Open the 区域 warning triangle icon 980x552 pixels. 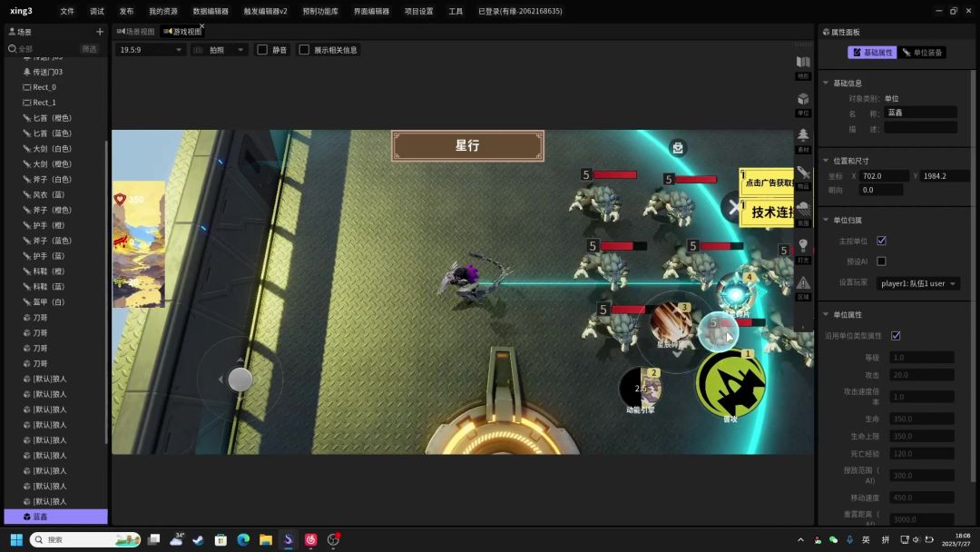(803, 284)
